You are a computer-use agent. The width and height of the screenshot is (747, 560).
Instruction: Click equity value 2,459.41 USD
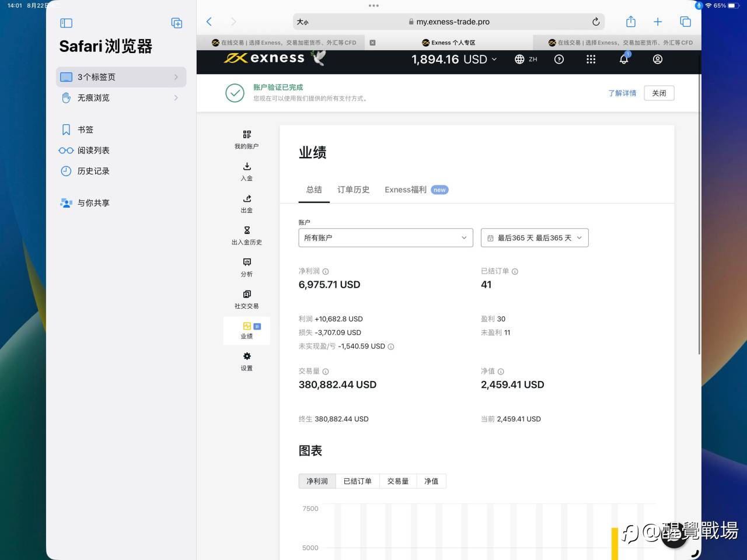coord(512,385)
